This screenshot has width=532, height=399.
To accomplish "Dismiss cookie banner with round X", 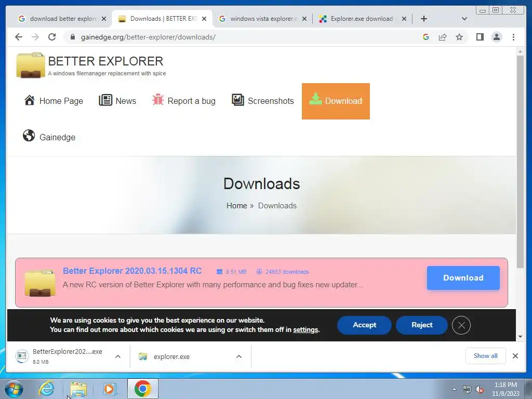I will click(461, 325).
